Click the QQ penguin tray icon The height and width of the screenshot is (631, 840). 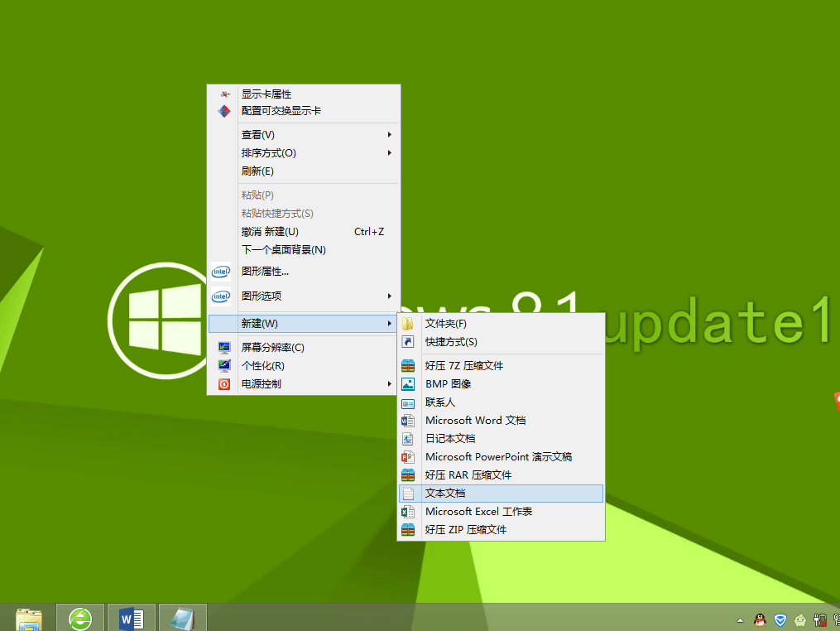[760, 620]
